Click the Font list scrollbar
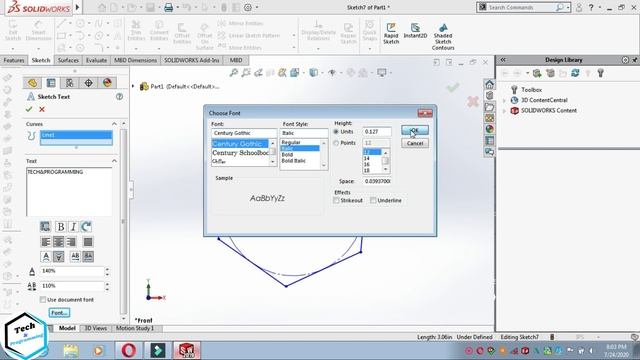Image resolution: width=640 pixels, height=360 pixels. [273, 153]
